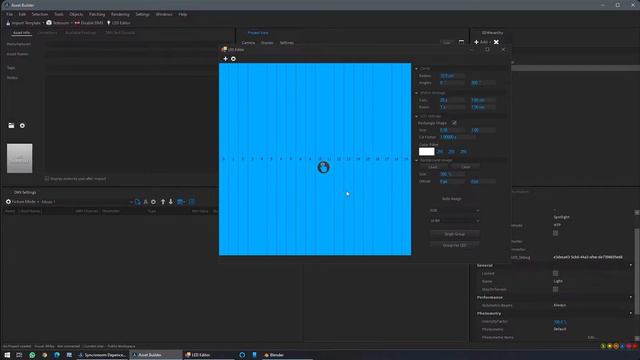Open the Import Template toolbar item
Image resolution: width=640 pixels, height=360 pixels.
pos(23,23)
